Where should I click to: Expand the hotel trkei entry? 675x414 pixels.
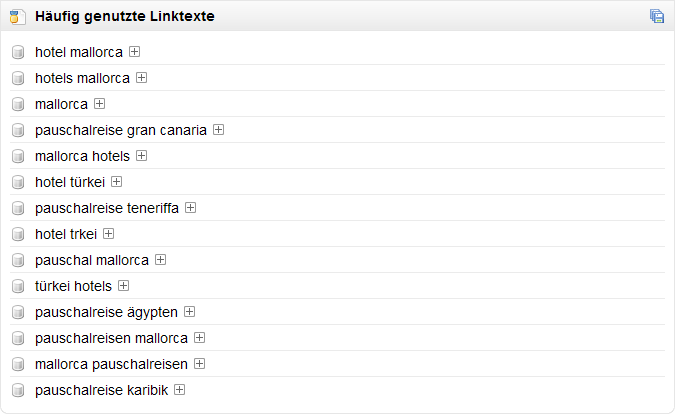pyautogui.click(x=109, y=234)
